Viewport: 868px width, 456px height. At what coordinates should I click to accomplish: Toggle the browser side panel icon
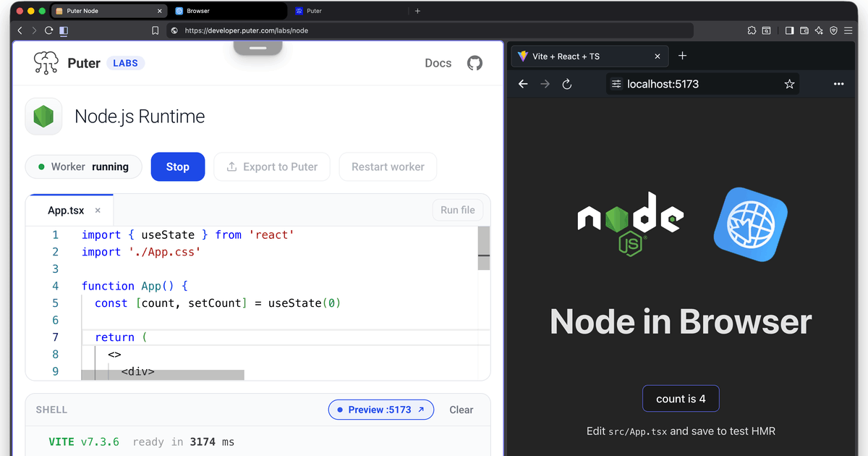point(790,30)
